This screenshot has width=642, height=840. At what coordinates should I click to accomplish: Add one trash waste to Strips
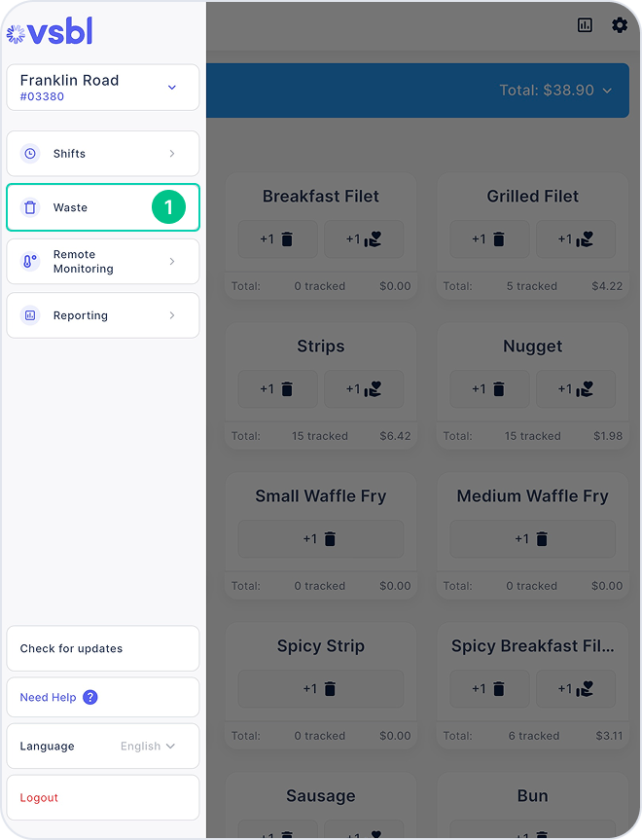[x=277, y=389]
